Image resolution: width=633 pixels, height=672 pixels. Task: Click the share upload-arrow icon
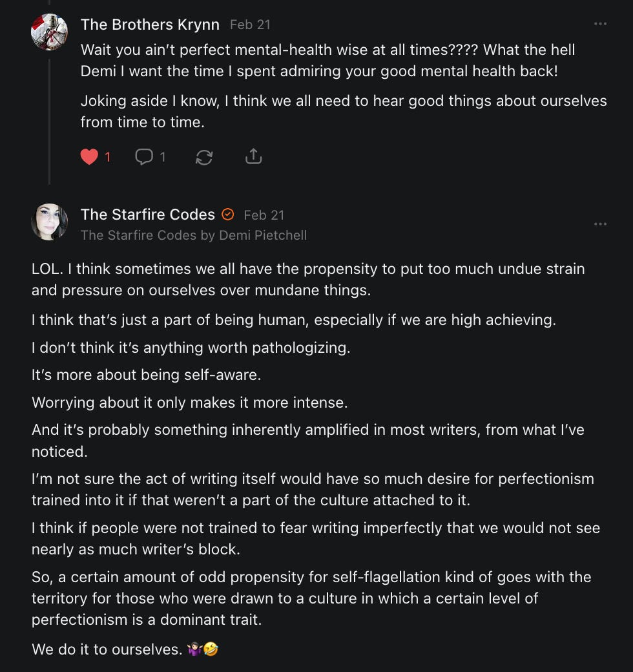253,157
